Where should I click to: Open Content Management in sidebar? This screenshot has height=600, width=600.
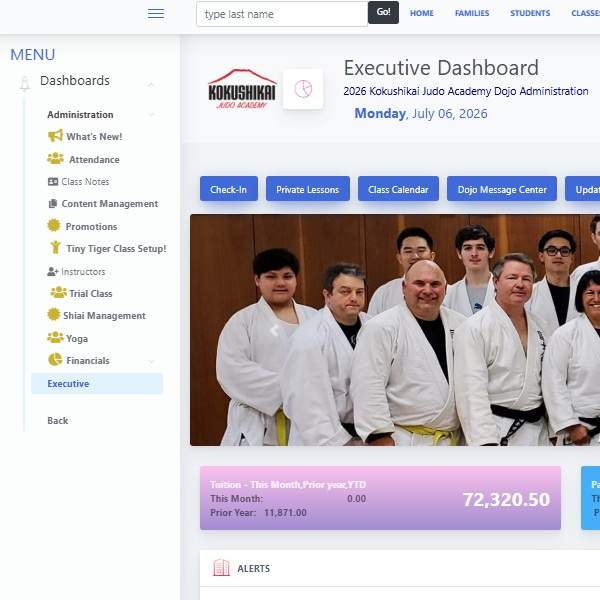(110, 204)
